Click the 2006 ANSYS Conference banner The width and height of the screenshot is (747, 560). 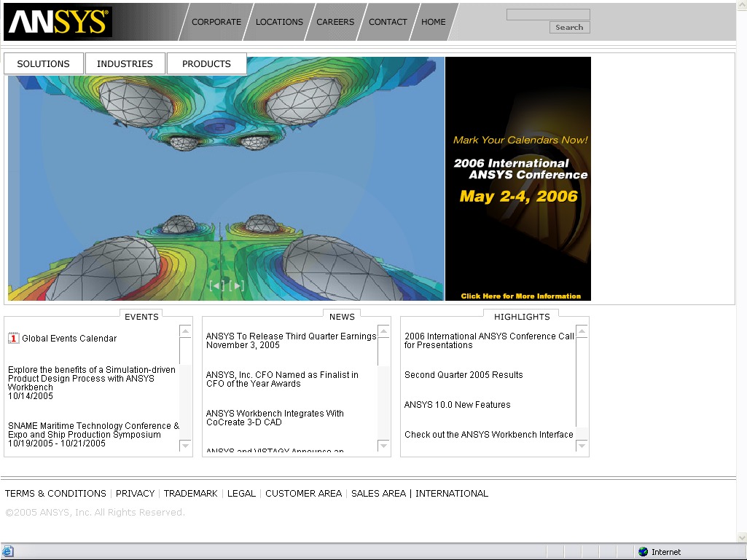518,178
